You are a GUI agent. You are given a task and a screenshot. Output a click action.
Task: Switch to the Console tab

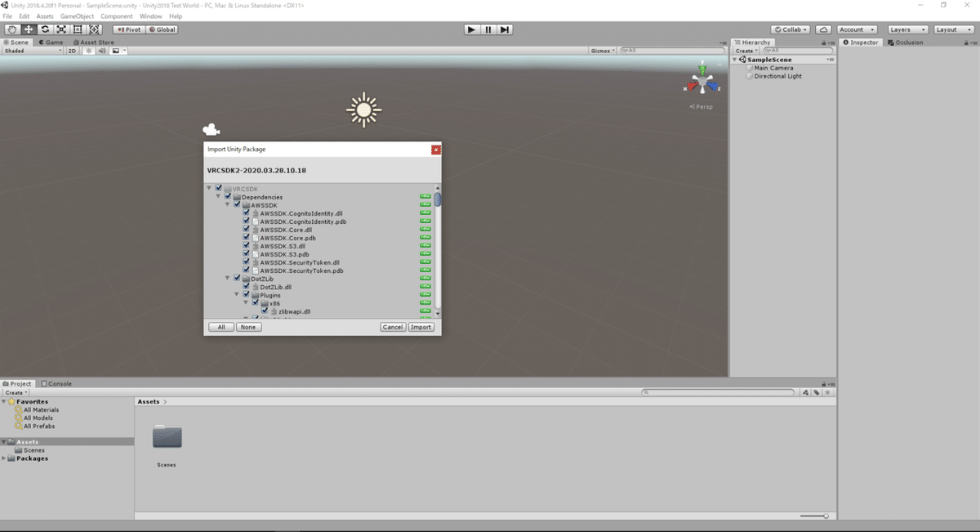(x=56, y=383)
